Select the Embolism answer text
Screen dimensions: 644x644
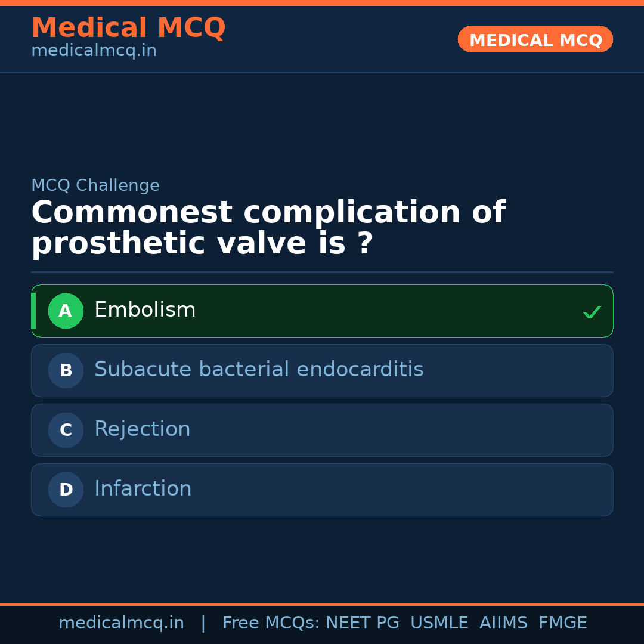pyautogui.click(x=145, y=310)
